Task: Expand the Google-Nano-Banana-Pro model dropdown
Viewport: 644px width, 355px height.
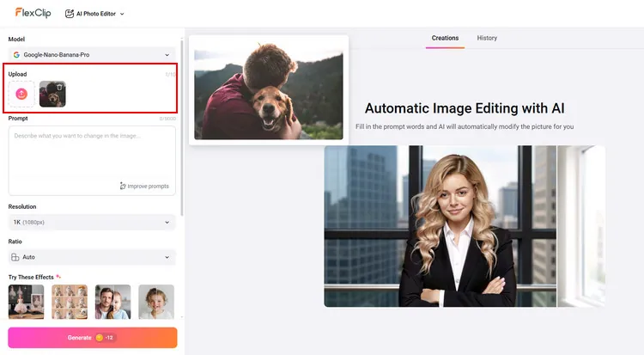Action: pyautogui.click(x=167, y=54)
